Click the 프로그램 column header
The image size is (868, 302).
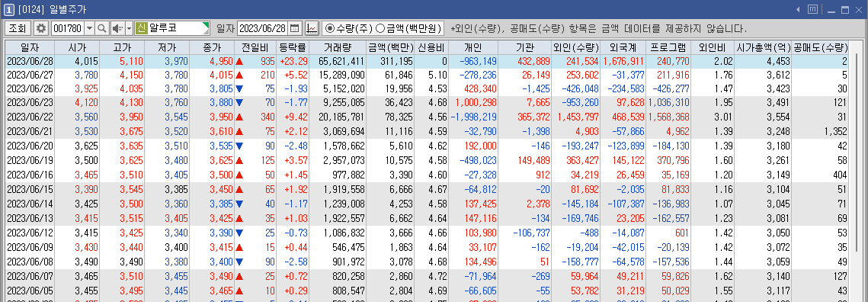668,47
